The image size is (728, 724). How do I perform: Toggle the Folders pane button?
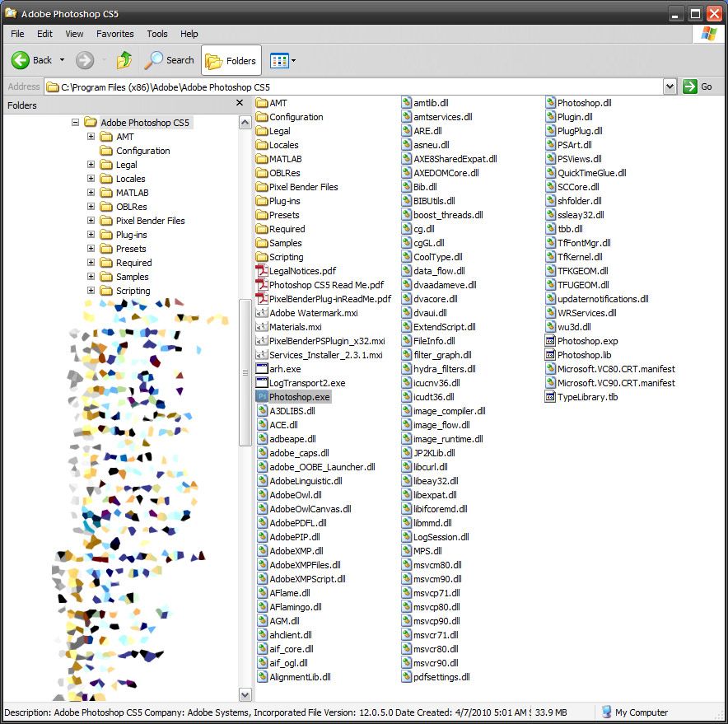coord(231,60)
